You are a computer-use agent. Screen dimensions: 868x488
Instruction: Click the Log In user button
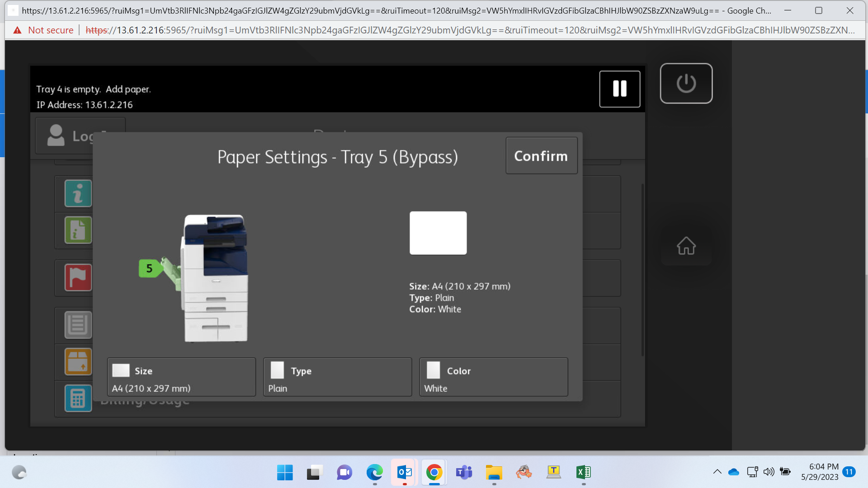tap(80, 136)
